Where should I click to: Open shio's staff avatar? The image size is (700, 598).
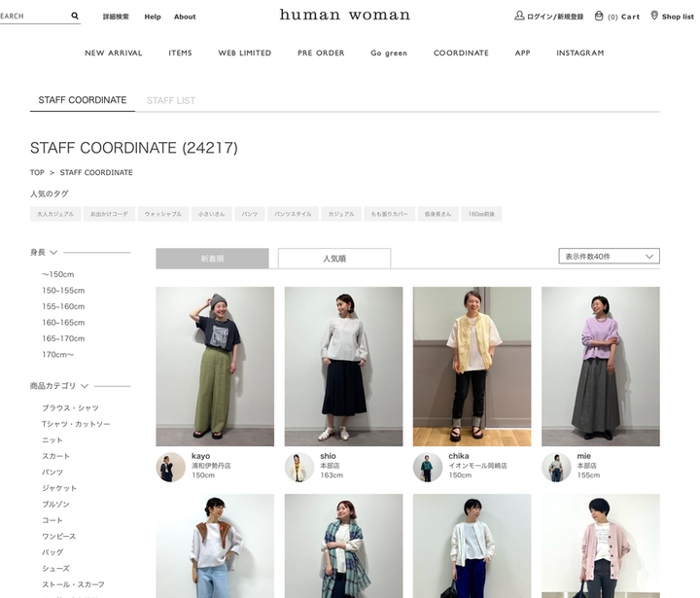pos(299,467)
